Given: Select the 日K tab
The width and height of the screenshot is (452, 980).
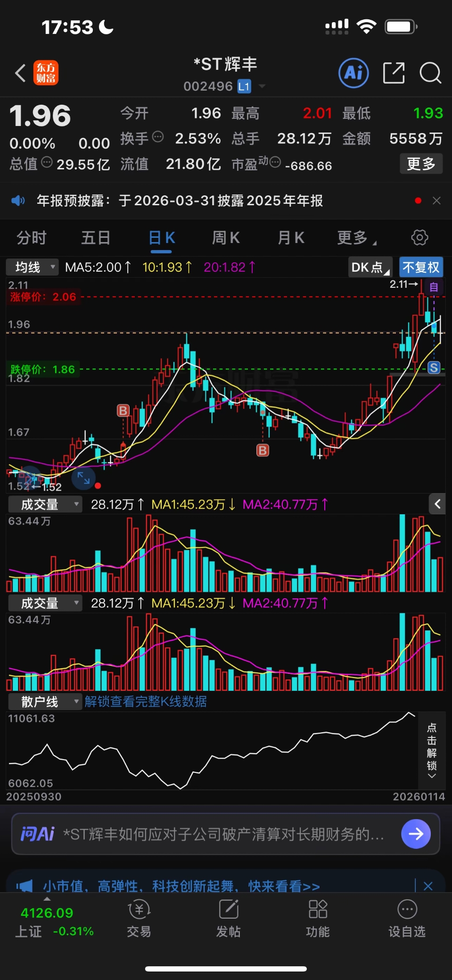Looking at the screenshot, I should 162,238.
